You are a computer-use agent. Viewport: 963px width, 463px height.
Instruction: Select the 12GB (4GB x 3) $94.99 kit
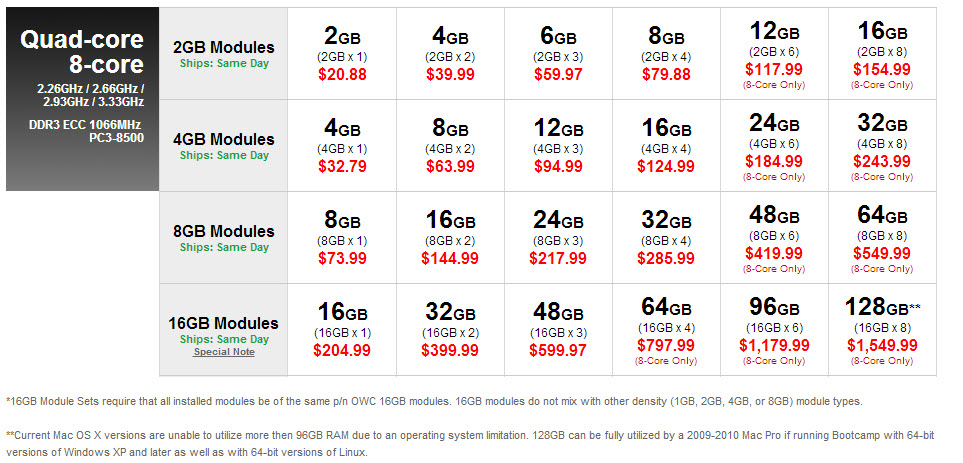click(558, 146)
